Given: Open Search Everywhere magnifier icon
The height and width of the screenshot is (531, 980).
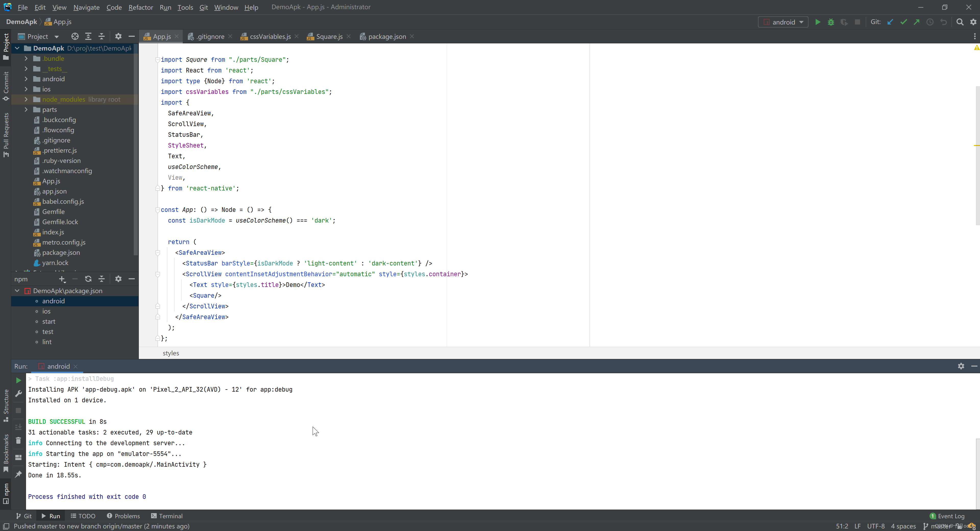Looking at the screenshot, I should (x=960, y=22).
